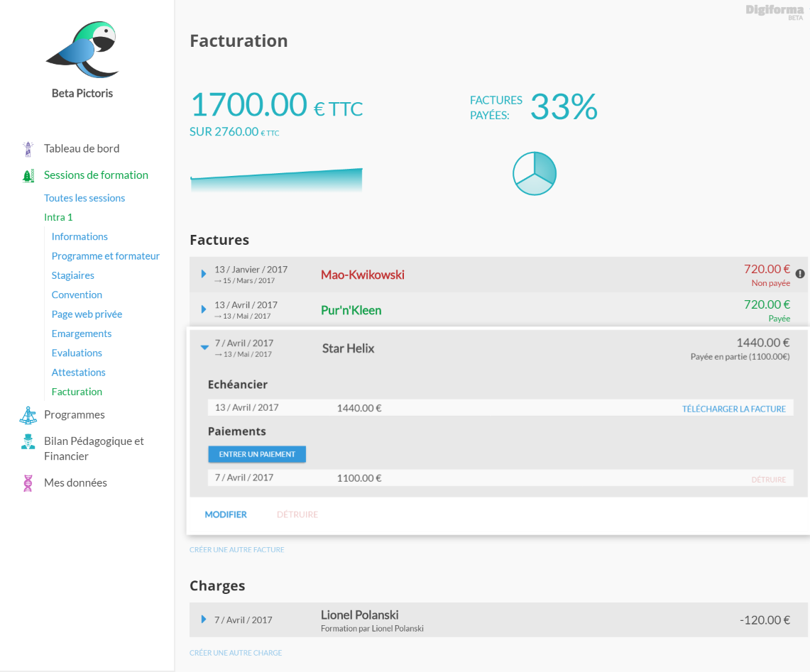Click the person icon beside Bilan Pédagogique

click(28, 441)
